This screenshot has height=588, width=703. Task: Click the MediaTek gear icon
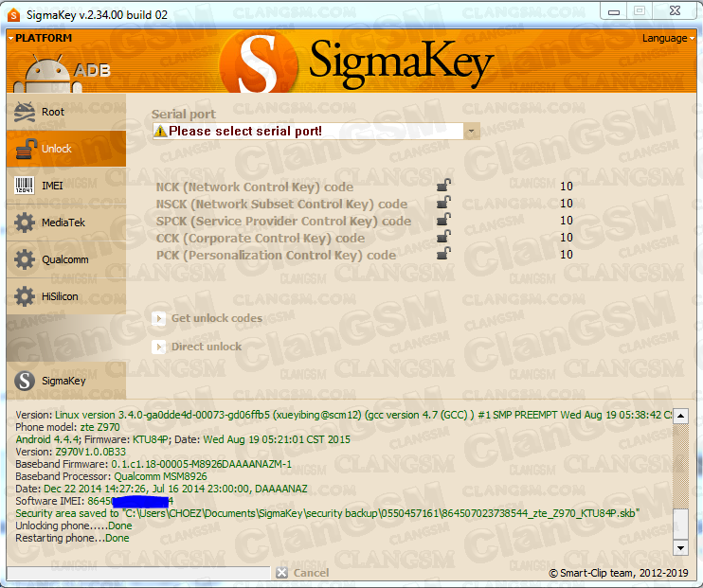(x=25, y=223)
